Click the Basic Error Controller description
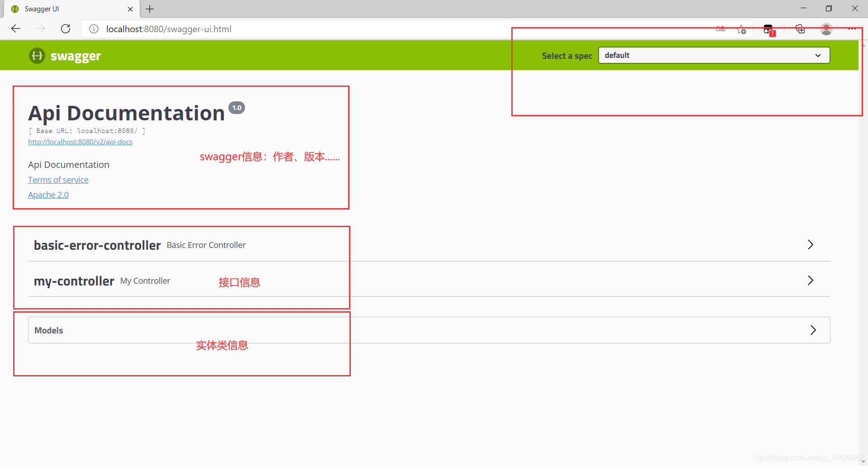This screenshot has width=868, height=466. click(x=206, y=245)
